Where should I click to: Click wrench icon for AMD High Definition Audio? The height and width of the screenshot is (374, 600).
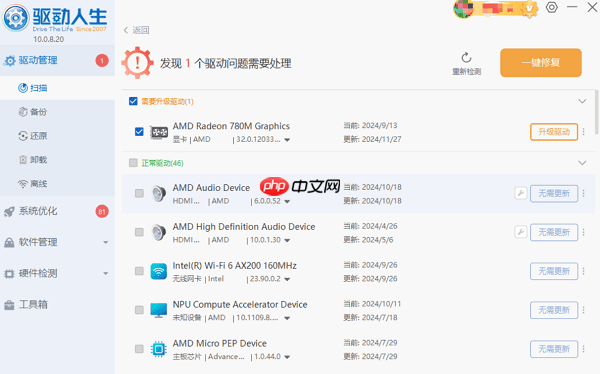pos(521,232)
